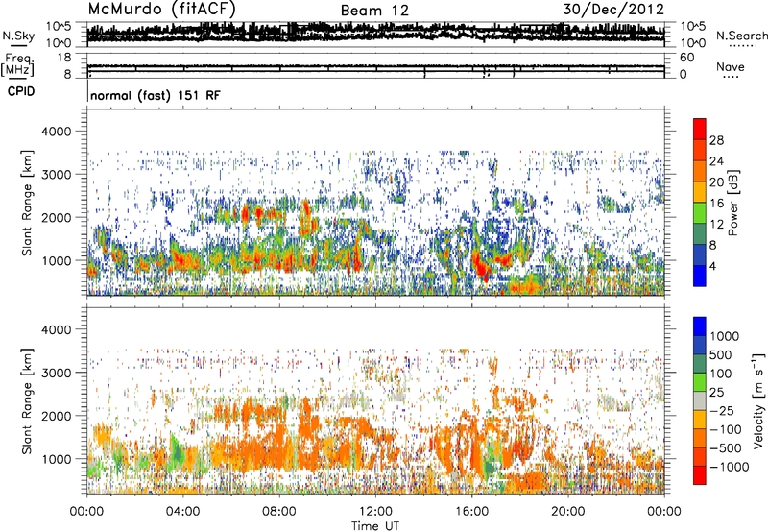Viewport: 768px width, 532px height.
Task: Click the noise trace in the top sky panel
Action: [x=375, y=33]
